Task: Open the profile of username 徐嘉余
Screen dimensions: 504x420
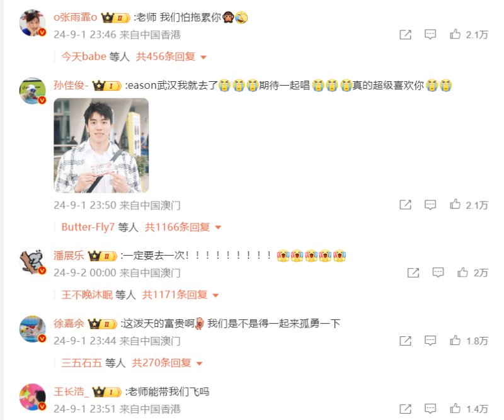Action: pos(69,324)
